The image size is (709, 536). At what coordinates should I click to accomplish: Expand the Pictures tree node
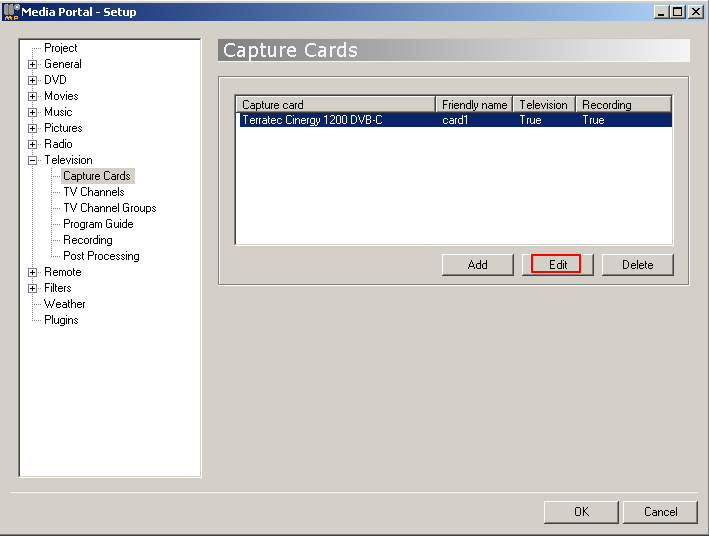tap(32, 128)
